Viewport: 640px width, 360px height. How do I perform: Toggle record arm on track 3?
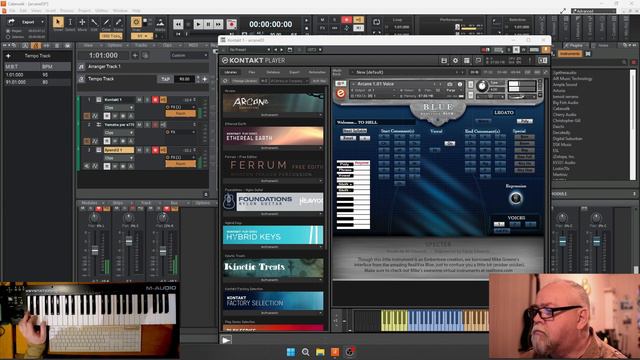[155, 150]
